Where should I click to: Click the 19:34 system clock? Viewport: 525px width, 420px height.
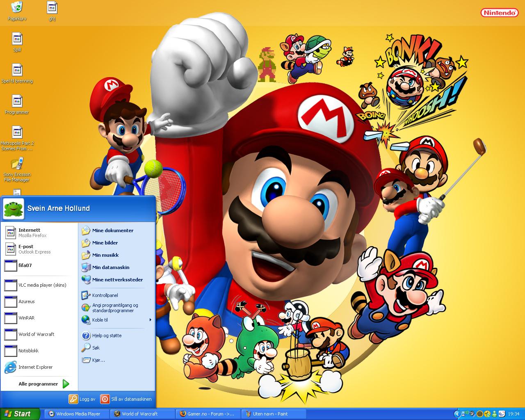pos(514,414)
